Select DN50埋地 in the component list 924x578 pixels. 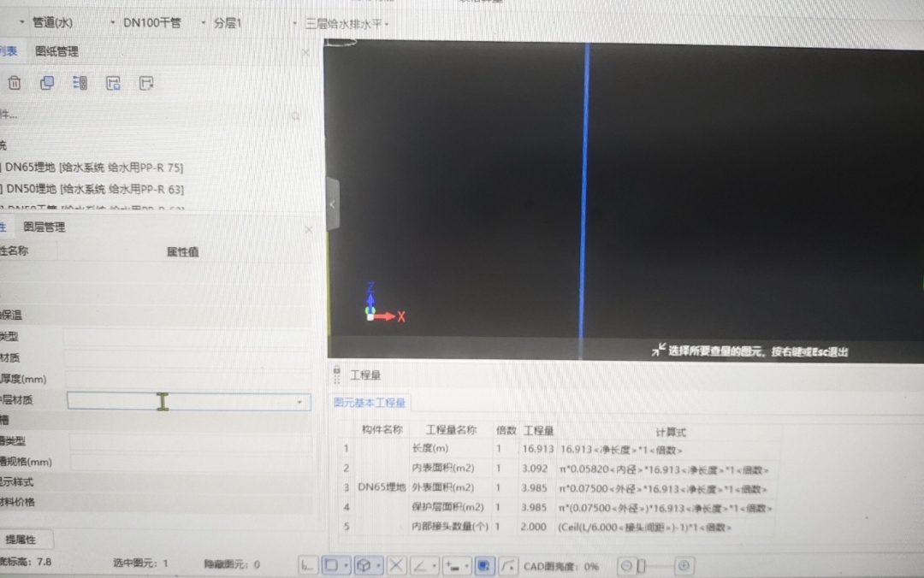click(x=95, y=189)
